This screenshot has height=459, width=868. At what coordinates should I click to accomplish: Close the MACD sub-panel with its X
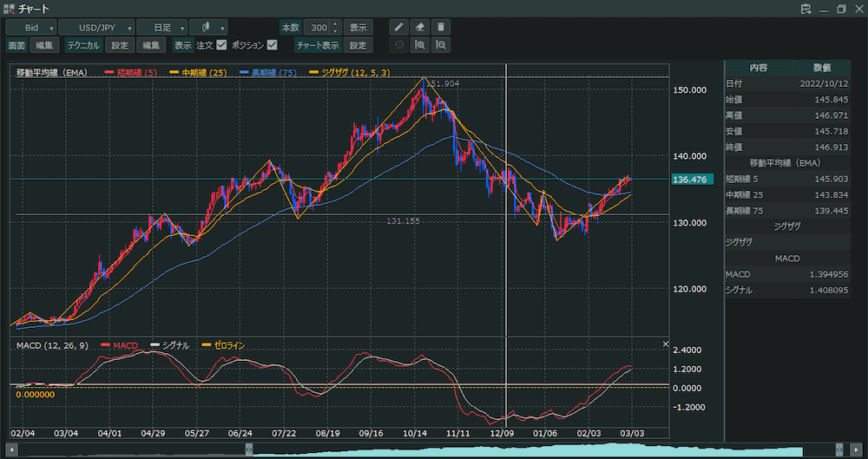666,344
